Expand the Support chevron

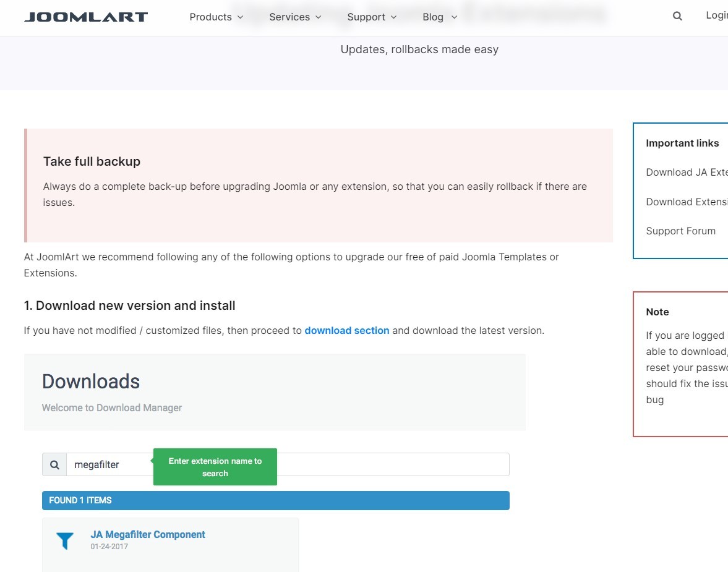[394, 17]
